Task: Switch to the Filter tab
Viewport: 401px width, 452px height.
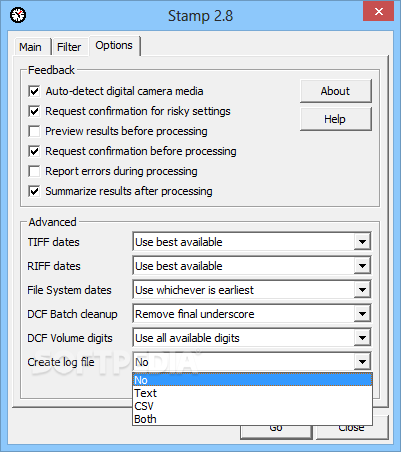Action: point(69,47)
